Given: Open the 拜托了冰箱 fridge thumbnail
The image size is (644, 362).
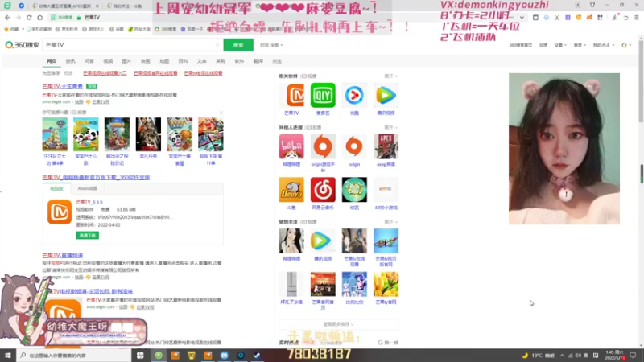Looking at the screenshot, I should click(291, 284).
